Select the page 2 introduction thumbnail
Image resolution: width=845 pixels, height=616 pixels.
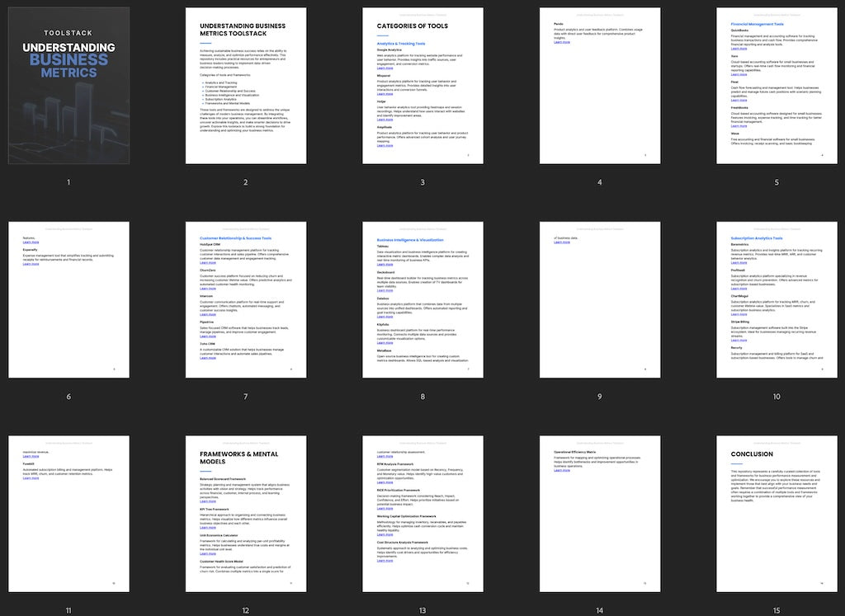pyautogui.click(x=245, y=86)
